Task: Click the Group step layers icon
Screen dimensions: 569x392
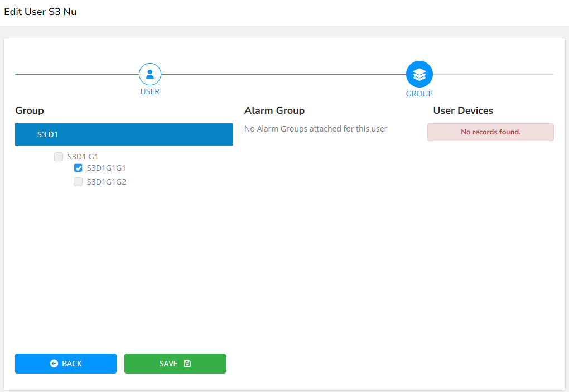Action: point(419,74)
